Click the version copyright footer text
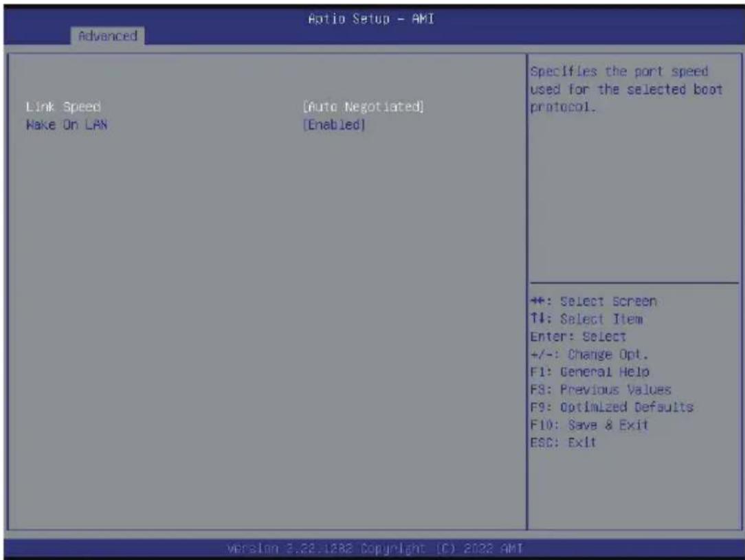745x560 pixels. [375, 548]
